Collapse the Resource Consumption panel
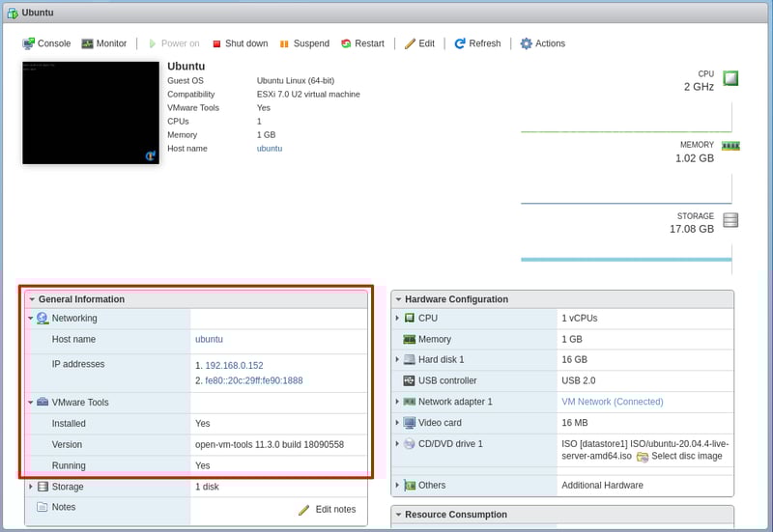 pyautogui.click(x=398, y=515)
